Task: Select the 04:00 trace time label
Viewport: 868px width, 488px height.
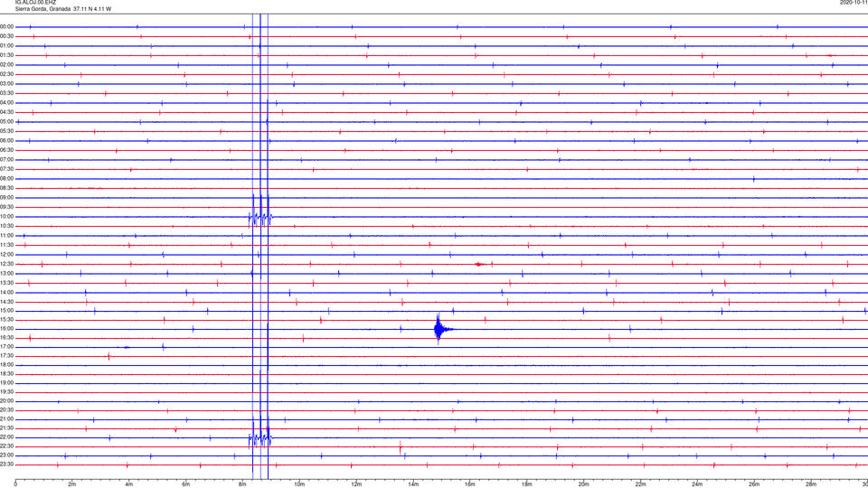Action: pyautogui.click(x=6, y=103)
